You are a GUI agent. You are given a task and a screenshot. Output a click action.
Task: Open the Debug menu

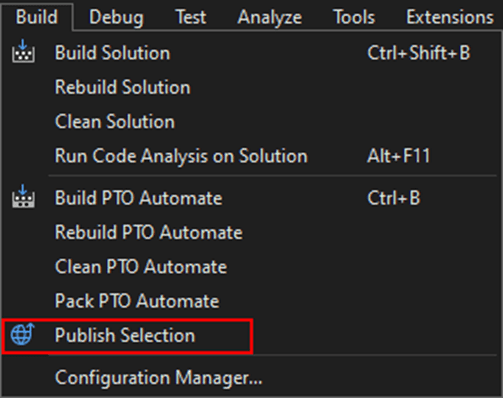pos(116,17)
